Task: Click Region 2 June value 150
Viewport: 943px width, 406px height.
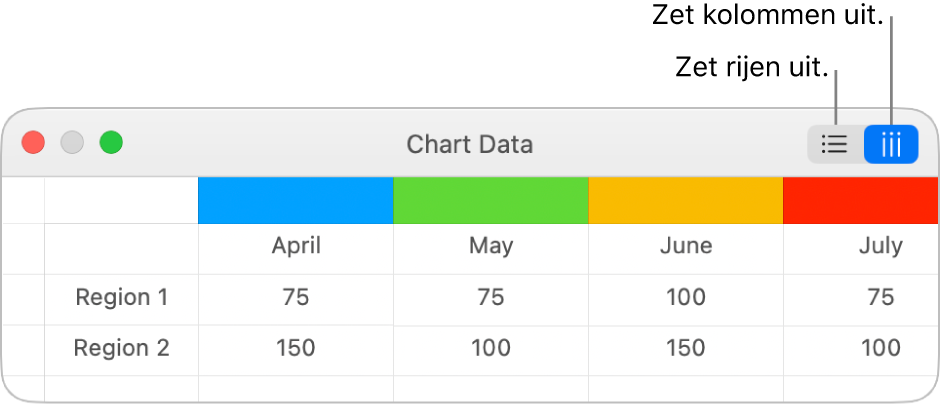Action: (x=686, y=348)
